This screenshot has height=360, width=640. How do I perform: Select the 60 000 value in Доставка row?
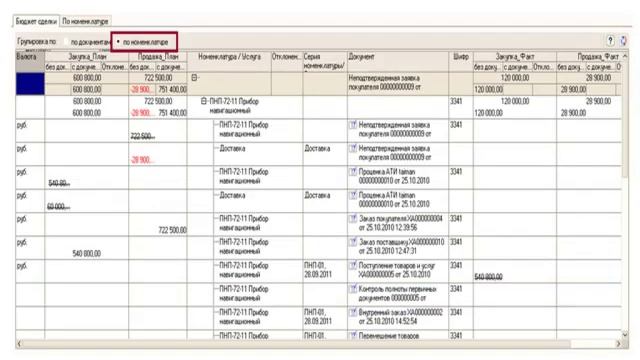[x=58, y=207]
